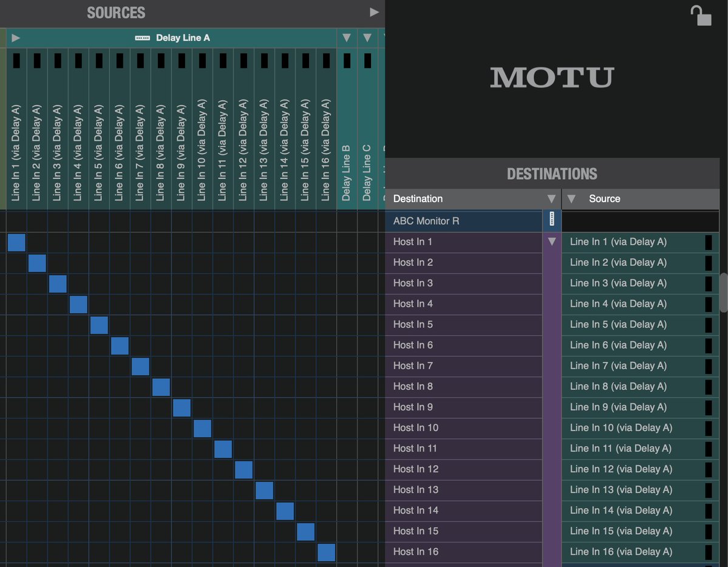Toggle routing Line In 2 to Host In 2
Image resolution: width=728 pixels, height=567 pixels.
(x=37, y=263)
